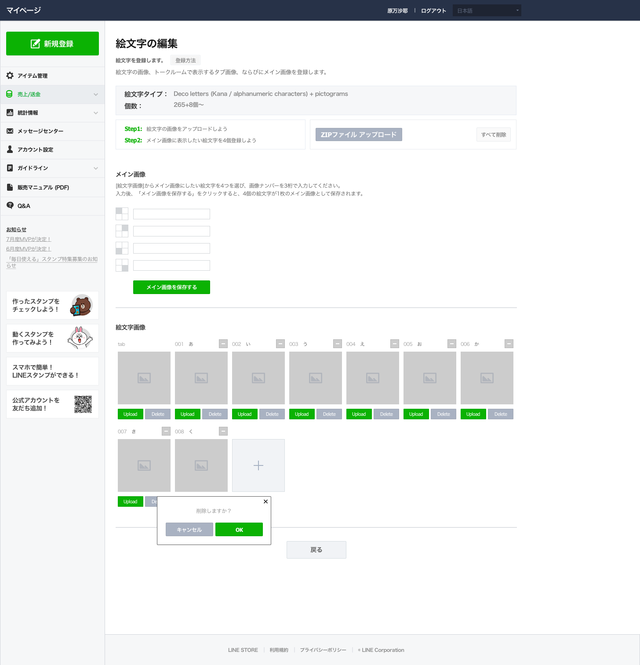Viewport: 640px width, 665px height.
Task: Focus the first main image number field
Action: pyautogui.click(x=171, y=214)
